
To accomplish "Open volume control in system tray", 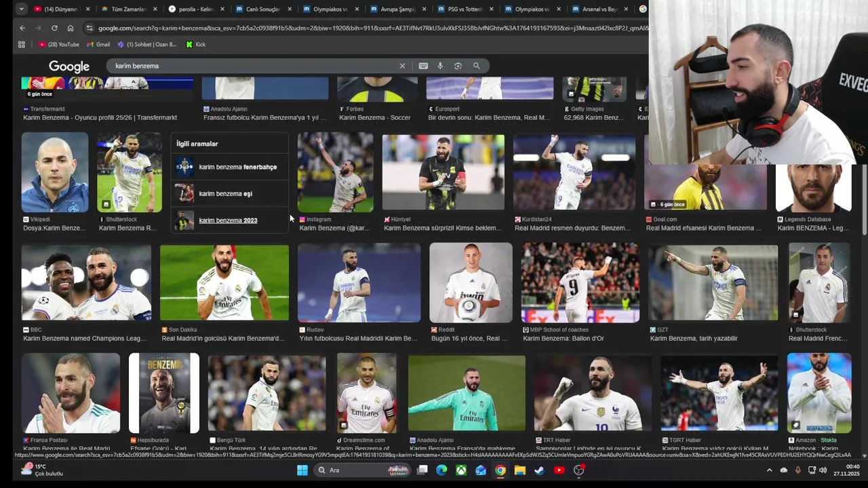I will pyautogui.click(x=823, y=470).
